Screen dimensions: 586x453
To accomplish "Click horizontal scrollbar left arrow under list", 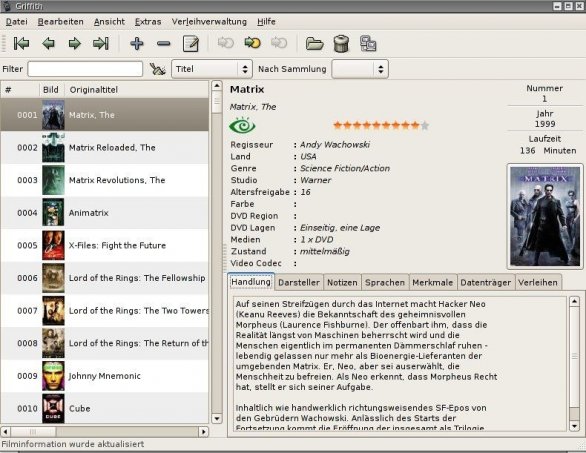I will click(5, 432).
